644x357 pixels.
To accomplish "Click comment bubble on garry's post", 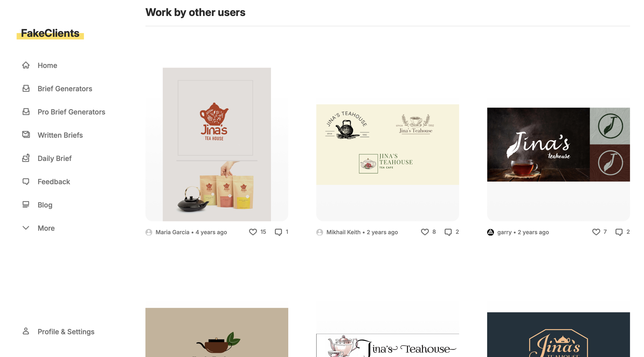I will click(x=619, y=232).
